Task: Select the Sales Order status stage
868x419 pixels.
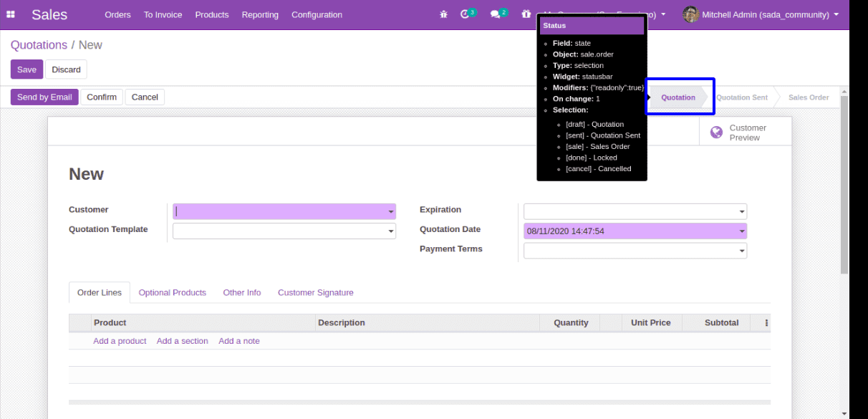Action: 809,97
